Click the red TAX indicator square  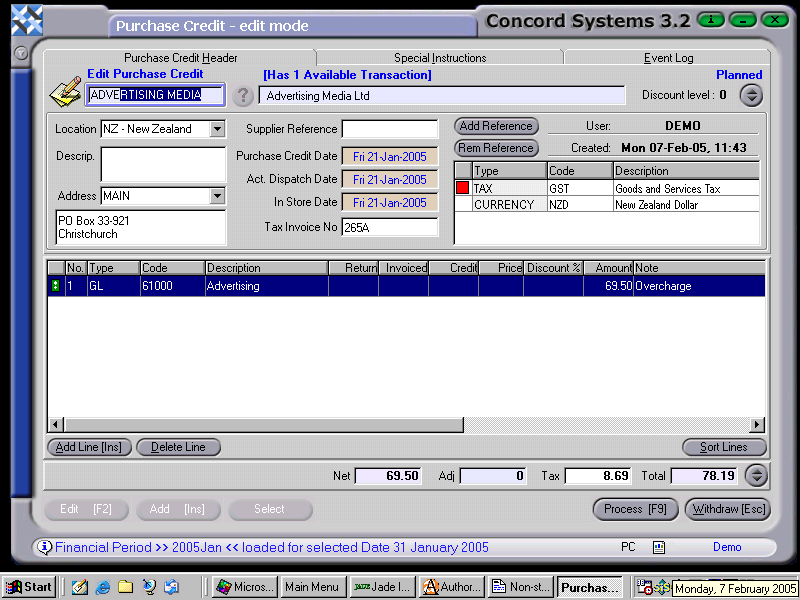(x=462, y=188)
